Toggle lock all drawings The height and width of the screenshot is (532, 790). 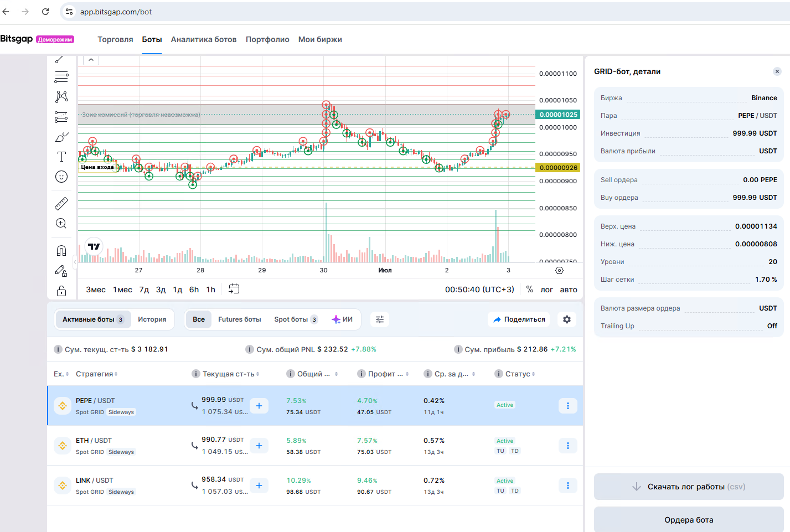point(61,291)
